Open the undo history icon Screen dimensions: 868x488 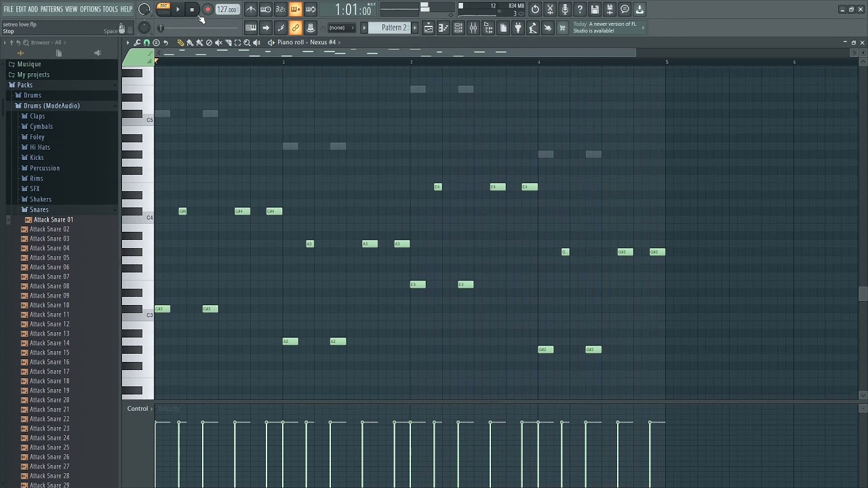tap(535, 9)
